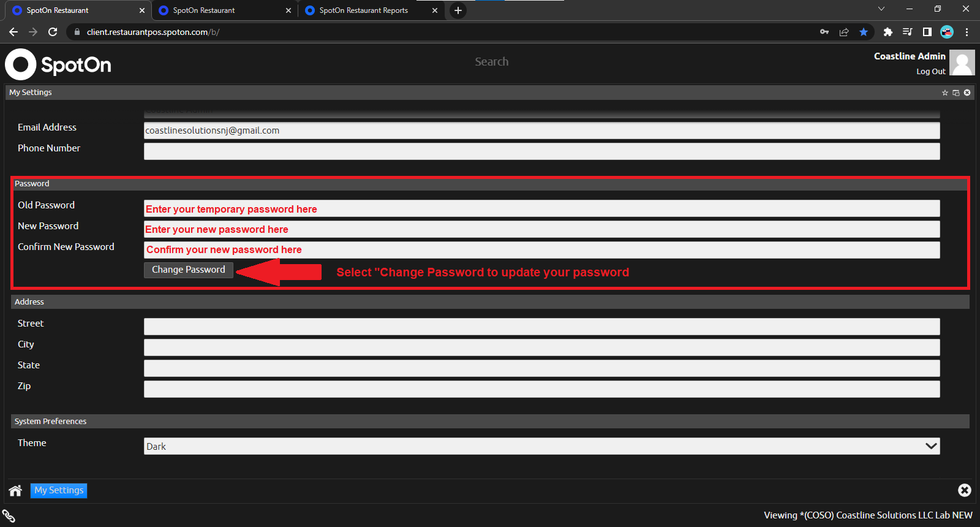Click the Log Out link
The height and width of the screenshot is (527, 980).
coord(931,72)
